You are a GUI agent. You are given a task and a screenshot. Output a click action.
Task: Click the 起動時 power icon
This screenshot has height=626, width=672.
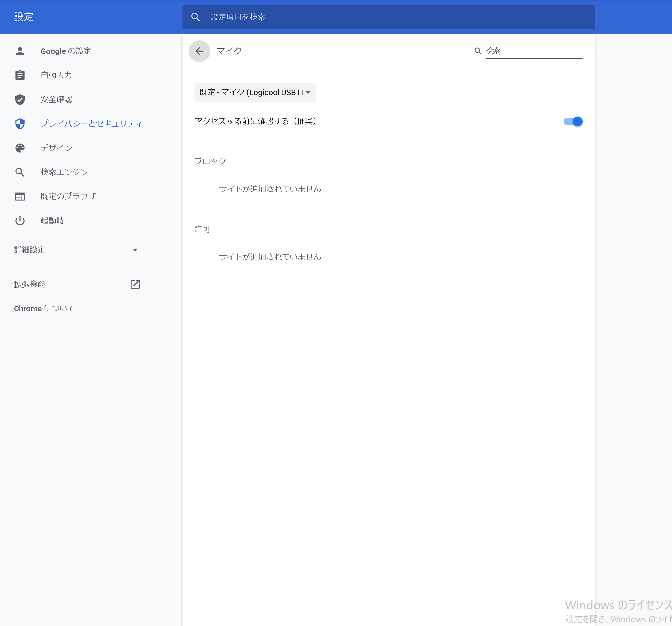tap(20, 220)
